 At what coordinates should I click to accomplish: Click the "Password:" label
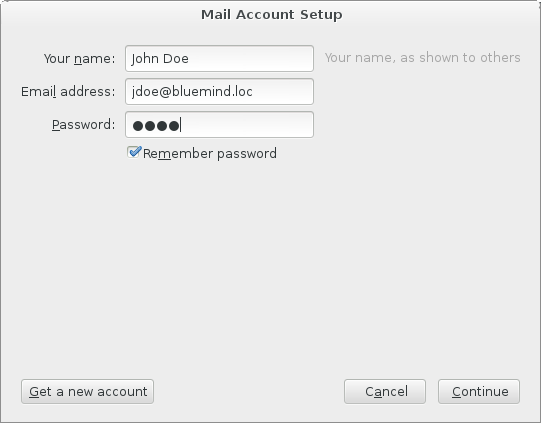pyautogui.click(x=83, y=125)
